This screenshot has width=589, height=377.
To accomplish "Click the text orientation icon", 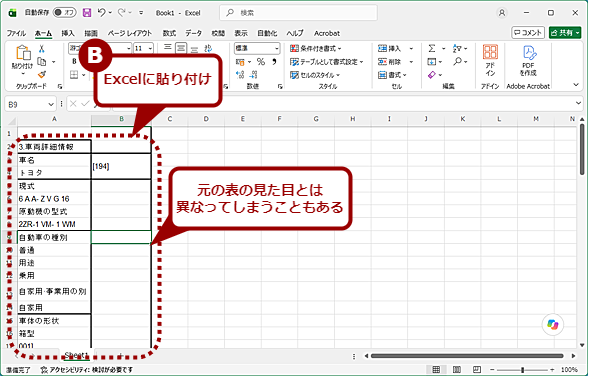I will (x=208, y=48).
